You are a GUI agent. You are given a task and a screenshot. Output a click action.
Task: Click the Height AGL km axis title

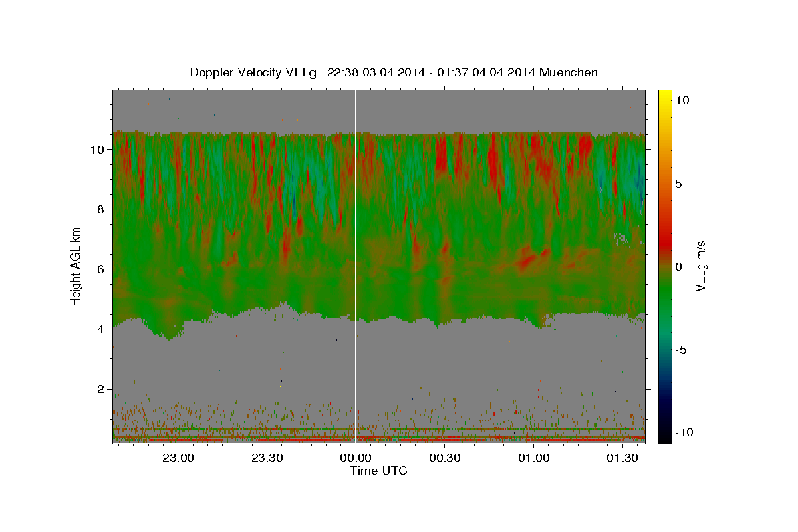[76, 266]
